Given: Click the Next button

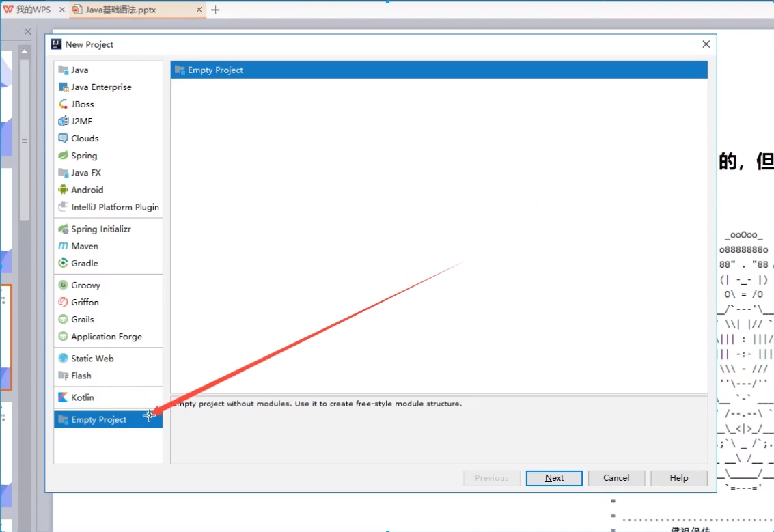Looking at the screenshot, I should click(x=554, y=478).
